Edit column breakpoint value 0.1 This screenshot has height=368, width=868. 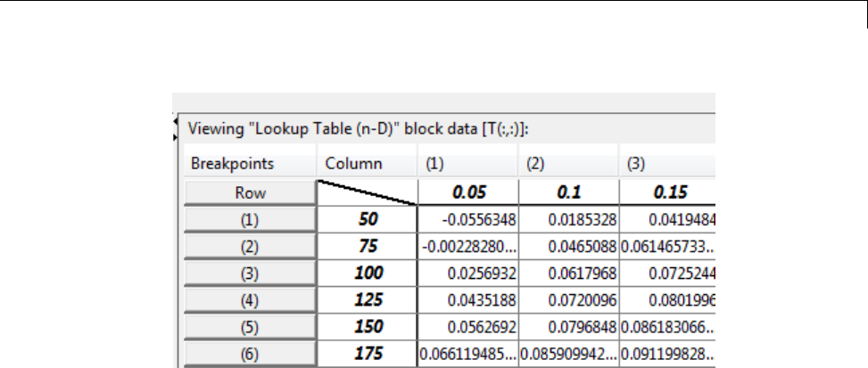coord(568,192)
